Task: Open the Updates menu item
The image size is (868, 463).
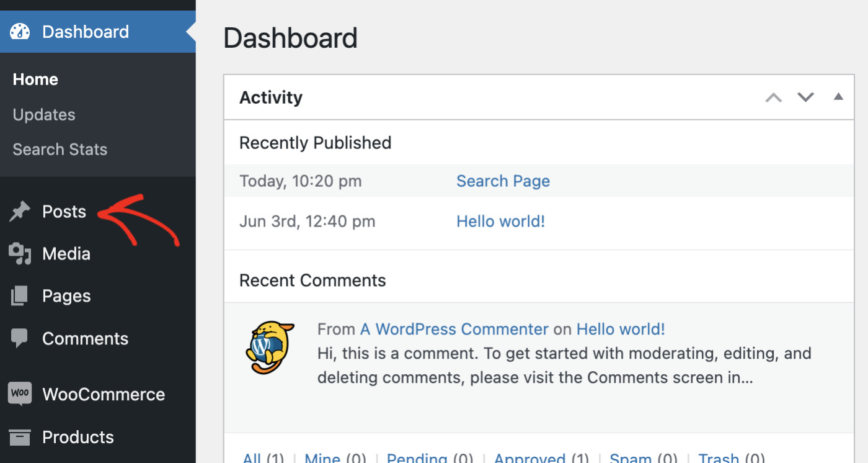Action: 43,114
